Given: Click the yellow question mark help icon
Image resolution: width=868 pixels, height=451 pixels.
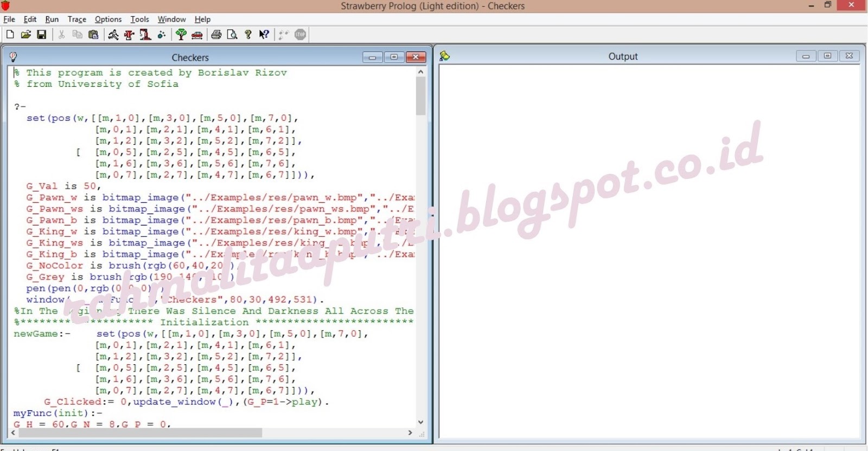Looking at the screenshot, I should coord(248,35).
